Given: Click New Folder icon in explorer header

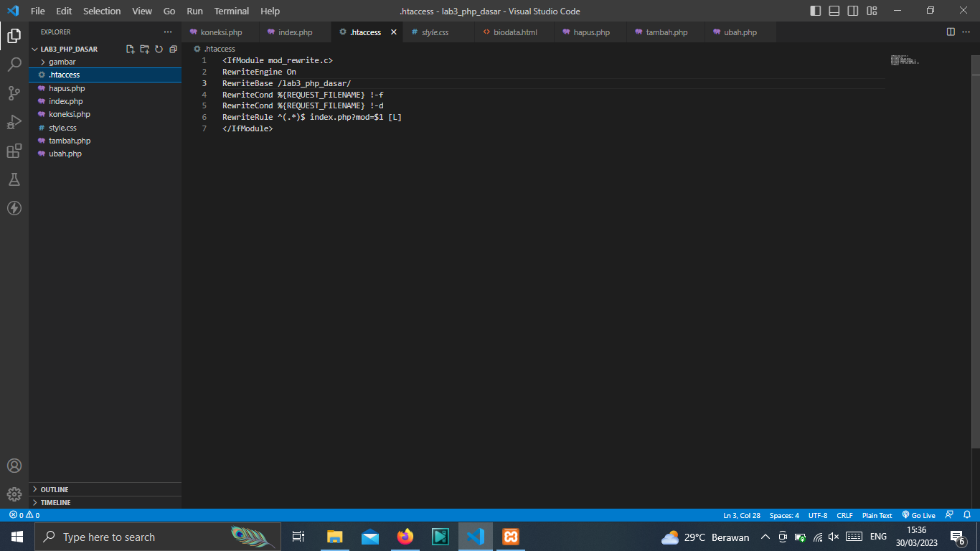Looking at the screenshot, I should 145,50.
